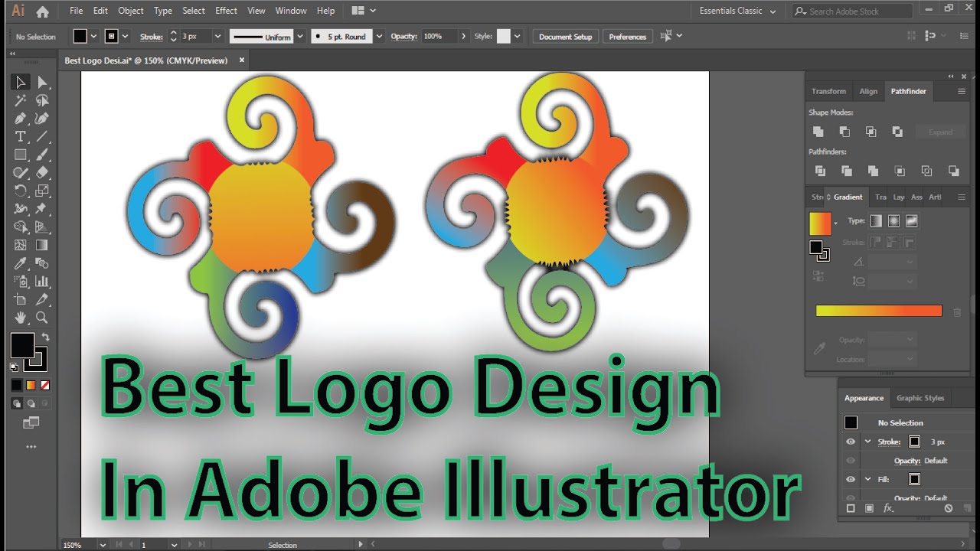The height and width of the screenshot is (551, 980).
Task: Select the Lasso tool
Action: tap(42, 100)
